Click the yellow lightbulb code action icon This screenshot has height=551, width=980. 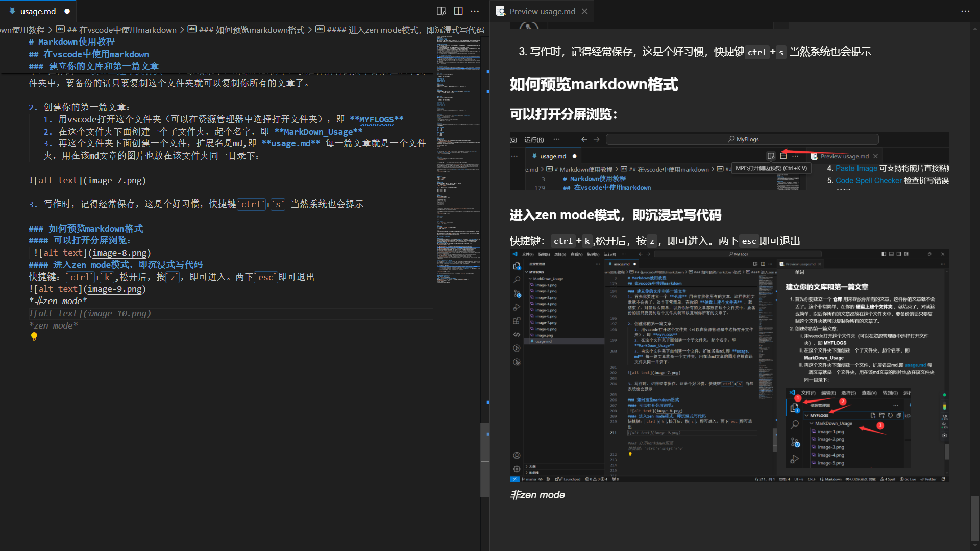tap(34, 337)
